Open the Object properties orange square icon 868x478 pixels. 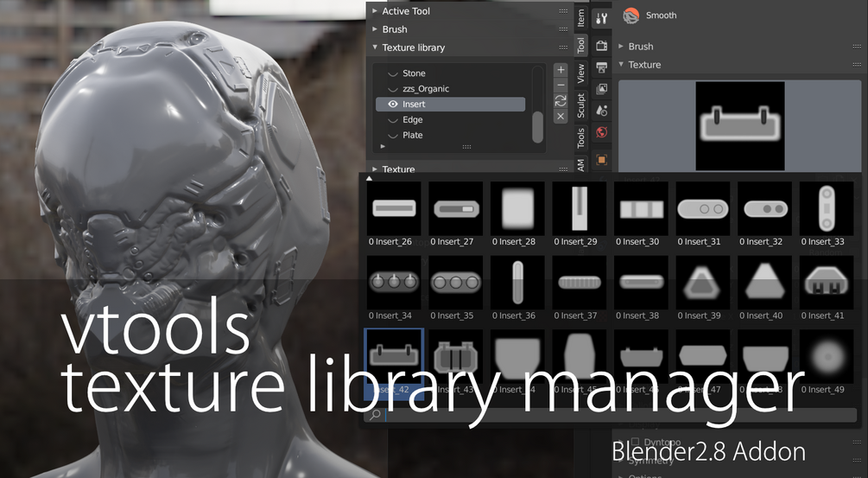[x=601, y=160]
